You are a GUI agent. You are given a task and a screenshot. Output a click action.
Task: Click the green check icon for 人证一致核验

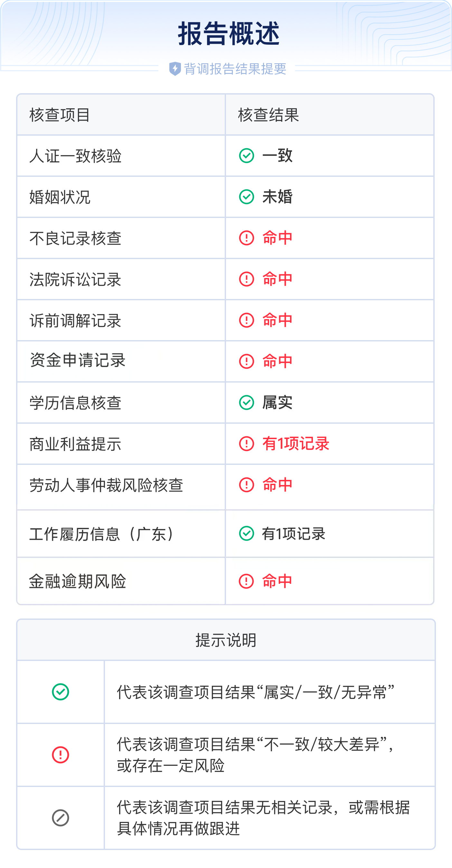pyautogui.click(x=247, y=156)
